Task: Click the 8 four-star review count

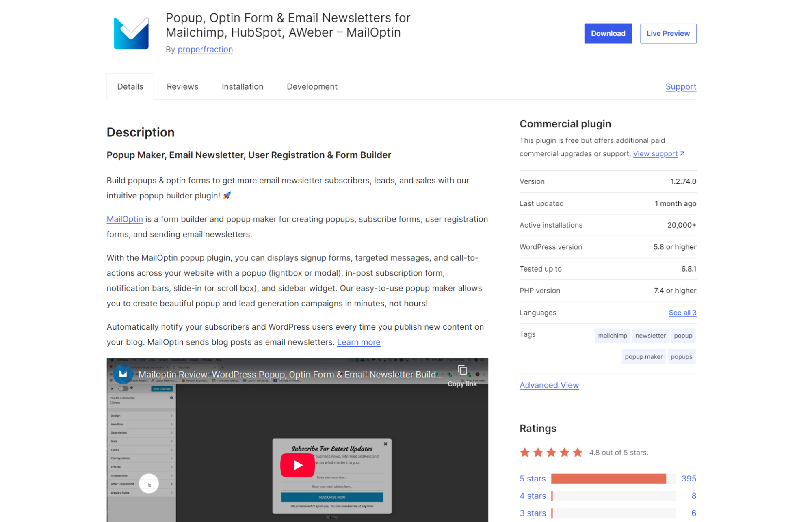Action: (694, 496)
